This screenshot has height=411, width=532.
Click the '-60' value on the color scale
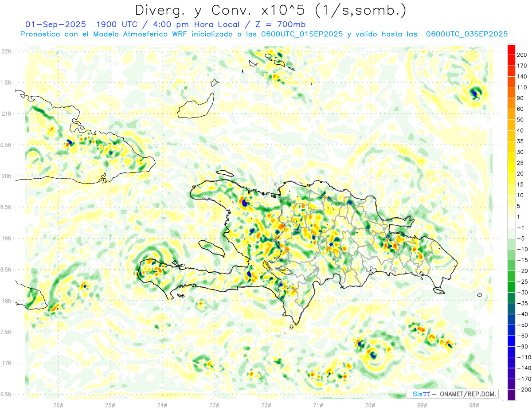(x=522, y=336)
